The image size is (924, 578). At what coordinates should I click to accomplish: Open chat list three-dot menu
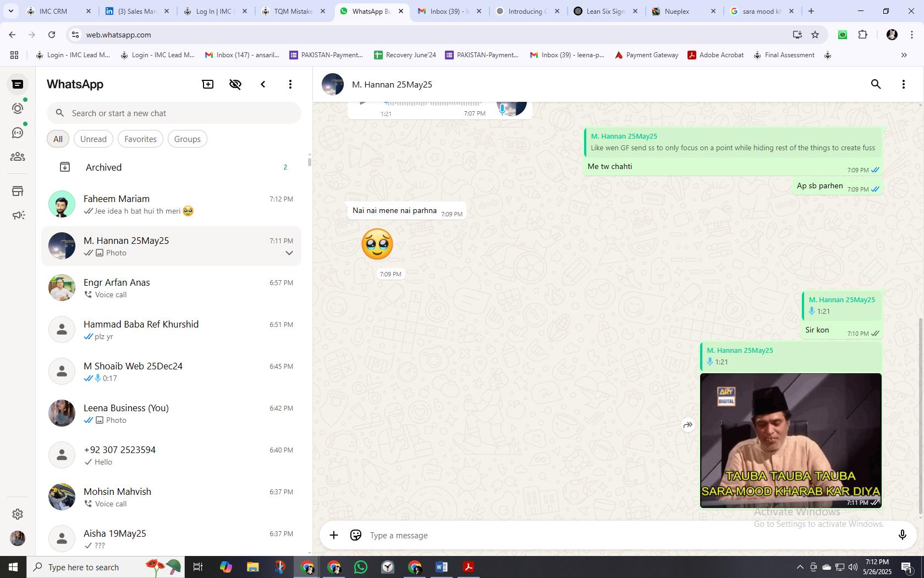290,84
